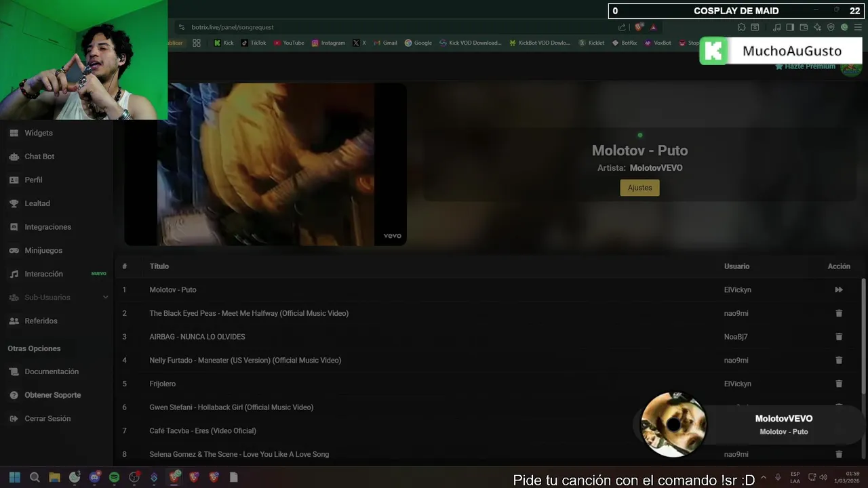Click Hazte Premium link
The width and height of the screenshot is (868, 488).
tap(805, 66)
